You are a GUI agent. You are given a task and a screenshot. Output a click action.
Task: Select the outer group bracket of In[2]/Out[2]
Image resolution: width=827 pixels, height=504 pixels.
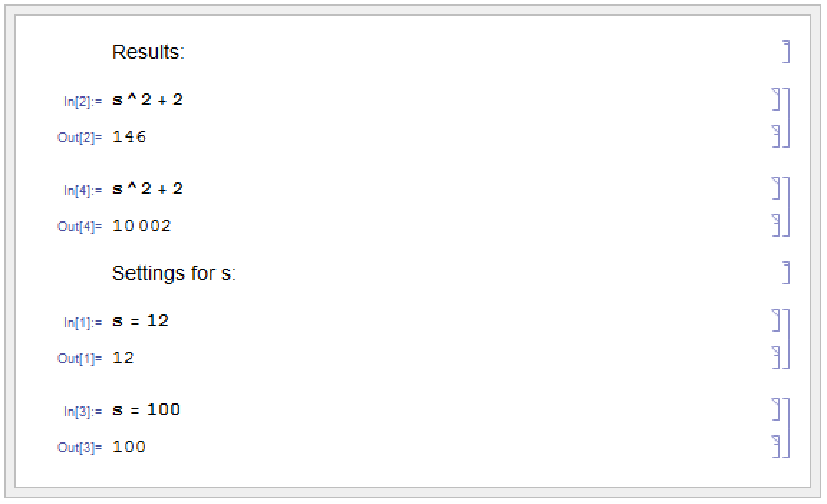click(x=786, y=118)
